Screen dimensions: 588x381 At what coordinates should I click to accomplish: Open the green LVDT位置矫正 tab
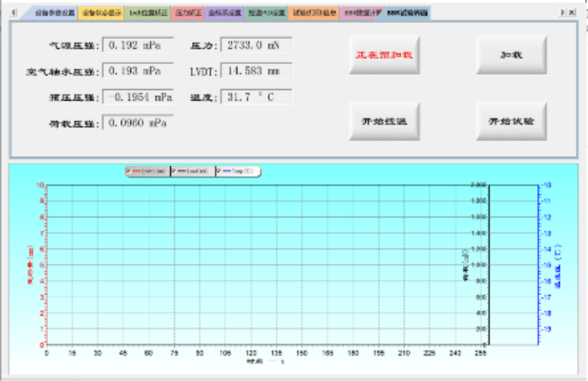148,13
